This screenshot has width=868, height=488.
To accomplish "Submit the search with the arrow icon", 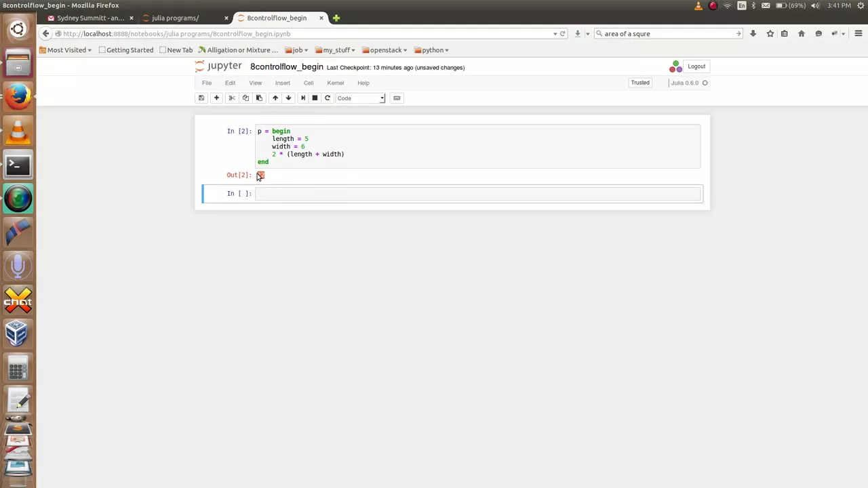I will tap(738, 33).
